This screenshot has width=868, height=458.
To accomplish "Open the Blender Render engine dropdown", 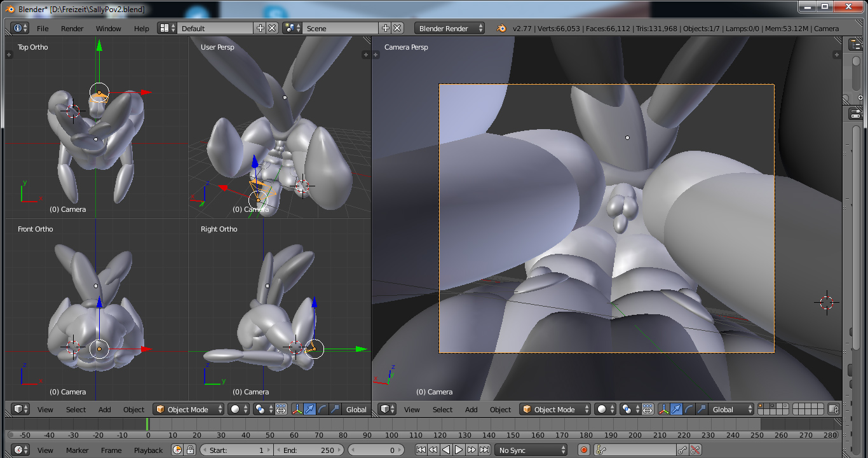I will (x=450, y=28).
